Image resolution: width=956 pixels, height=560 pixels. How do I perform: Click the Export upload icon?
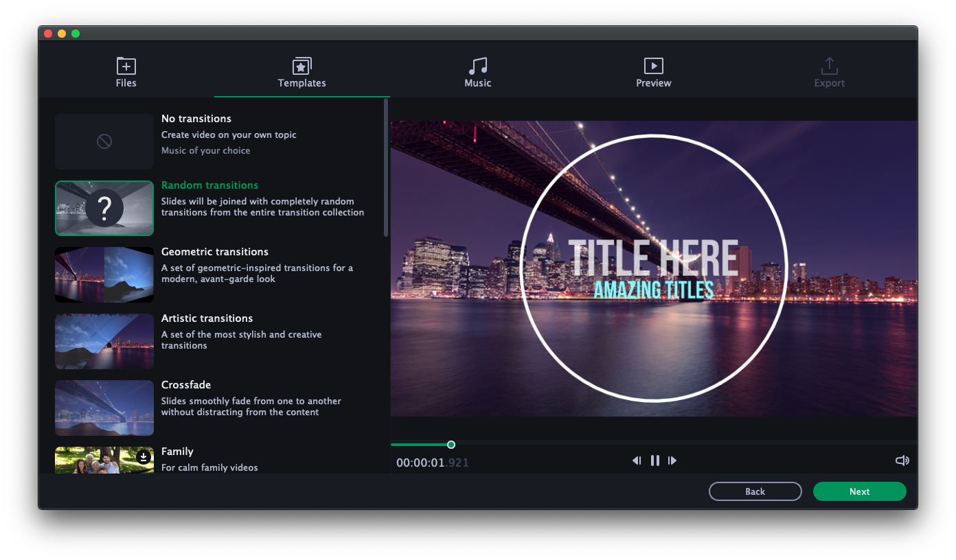coord(829,66)
